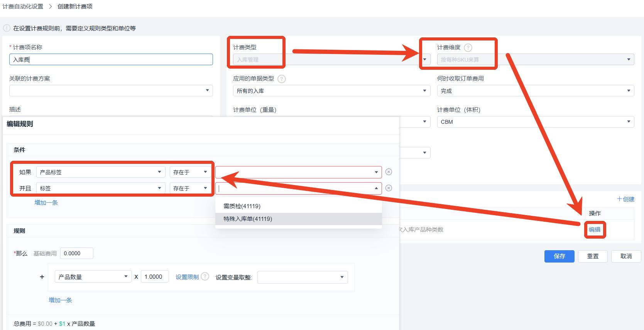Click 增加一条 under the conditions
This screenshot has width=644, height=330.
point(46,203)
